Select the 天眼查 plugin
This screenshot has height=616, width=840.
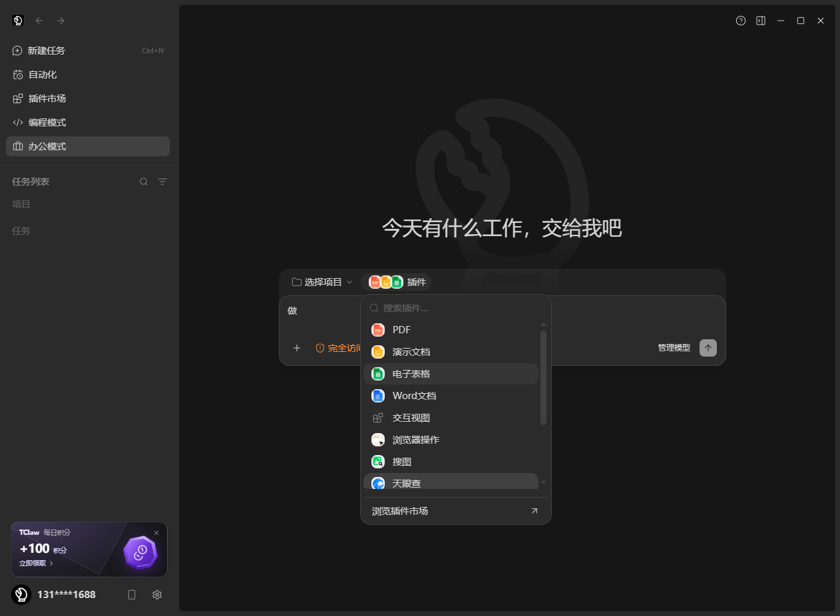click(451, 482)
